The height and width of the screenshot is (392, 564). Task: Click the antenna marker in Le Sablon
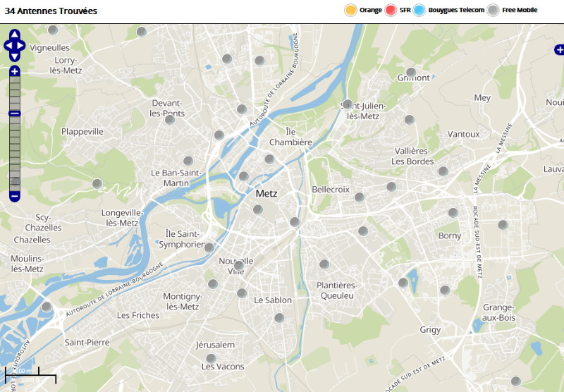point(279,318)
